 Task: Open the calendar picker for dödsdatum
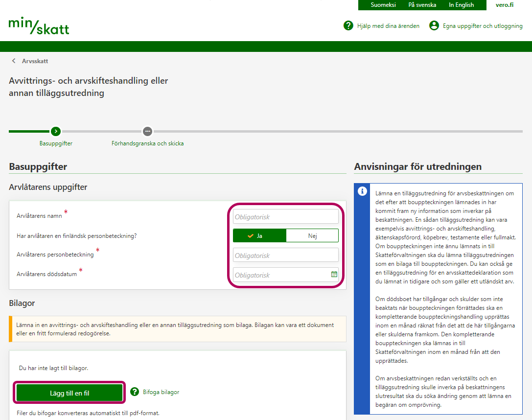pyautogui.click(x=334, y=275)
